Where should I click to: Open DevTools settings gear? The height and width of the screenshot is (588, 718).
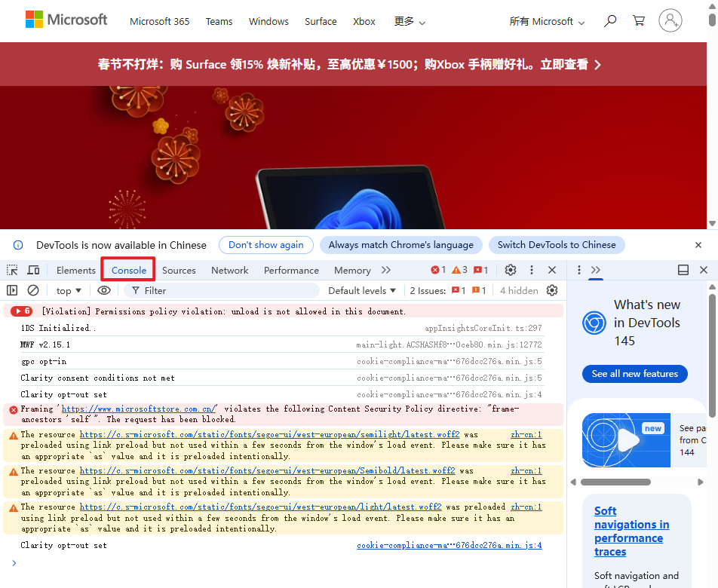511,270
